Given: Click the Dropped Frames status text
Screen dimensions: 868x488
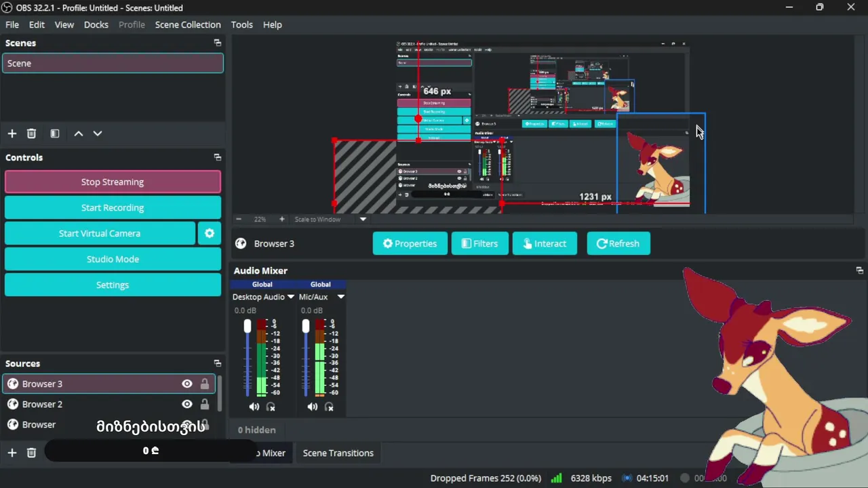Looking at the screenshot, I should click(486, 478).
